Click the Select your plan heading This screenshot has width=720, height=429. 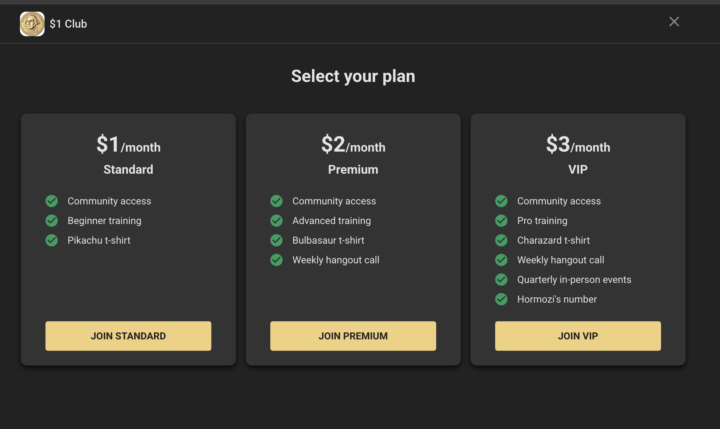(353, 76)
